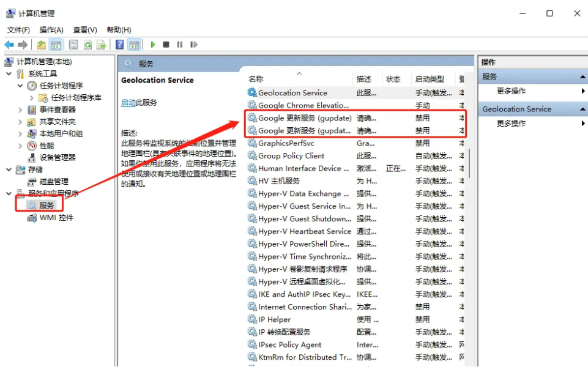Click the Forward arrow toolbar icon
This screenshot has height=375, width=588.
tap(23, 45)
